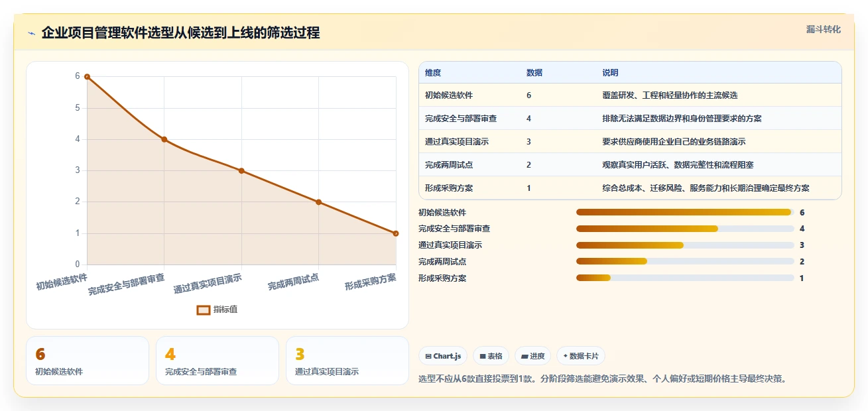Click the 说明 column header
The width and height of the screenshot is (868, 411).
click(x=610, y=73)
